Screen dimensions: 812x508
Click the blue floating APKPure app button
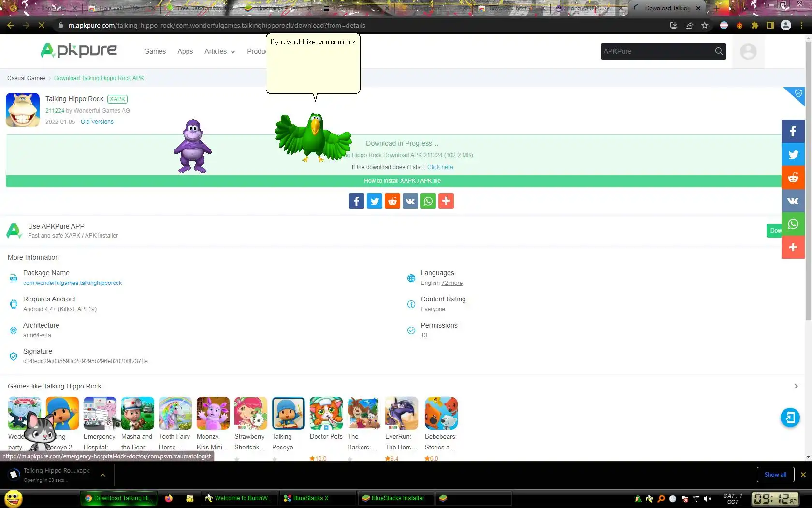(790, 418)
